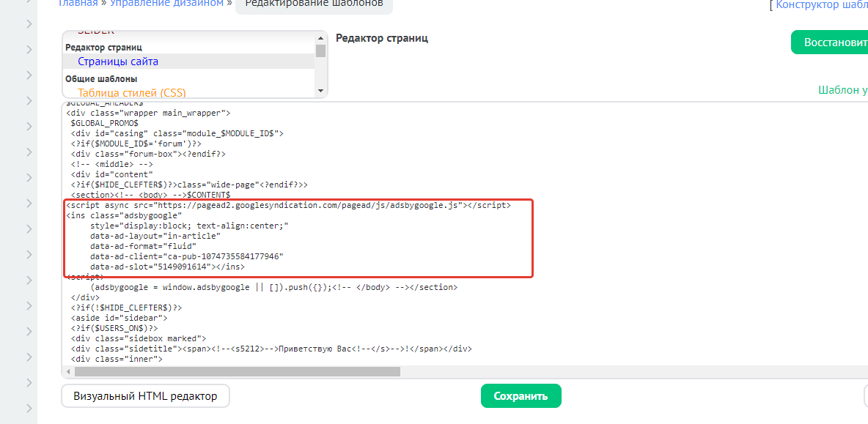Open the Визуальный HTML редактор
This screenshot has width=868, height=424.
click(145, 396)
